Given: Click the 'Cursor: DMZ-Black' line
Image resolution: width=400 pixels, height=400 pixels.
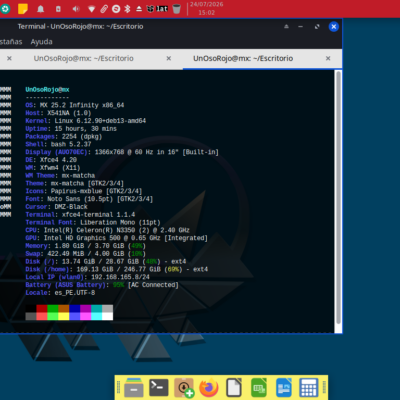Looking at the screenshot, I should 56,207.
